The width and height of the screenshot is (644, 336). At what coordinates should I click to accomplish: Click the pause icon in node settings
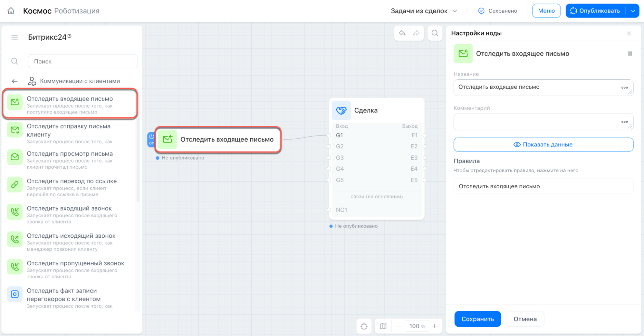coord(630,54)
